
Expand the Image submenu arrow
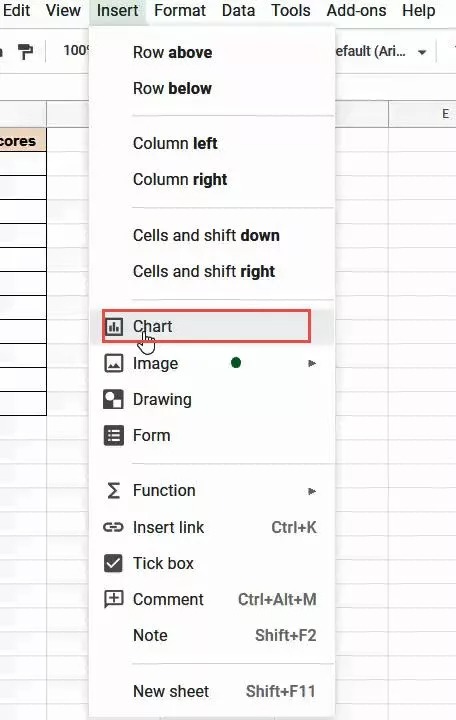click(312, 363)
